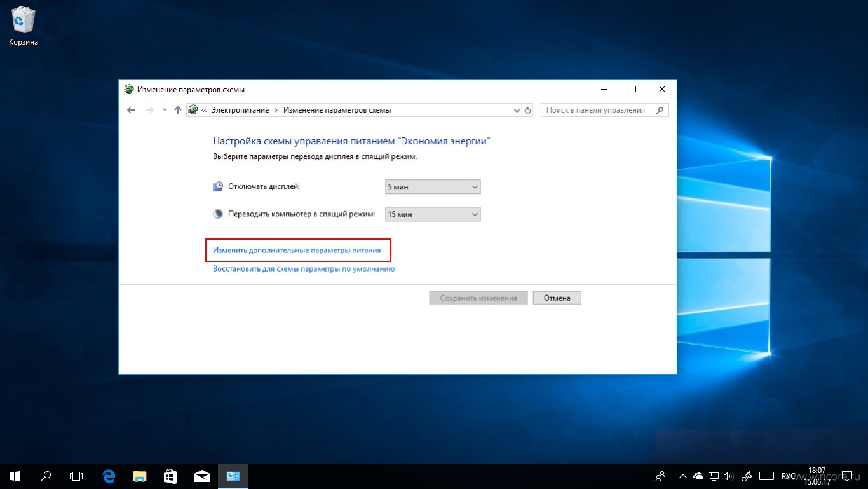Click the network tray icon
The height and width of the screenshot is (489, 868).
pyautogui.click(x=714, y=476)
